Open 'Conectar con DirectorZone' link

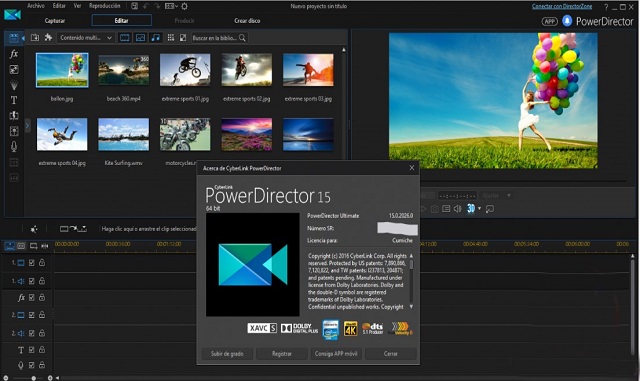(562, 6)
